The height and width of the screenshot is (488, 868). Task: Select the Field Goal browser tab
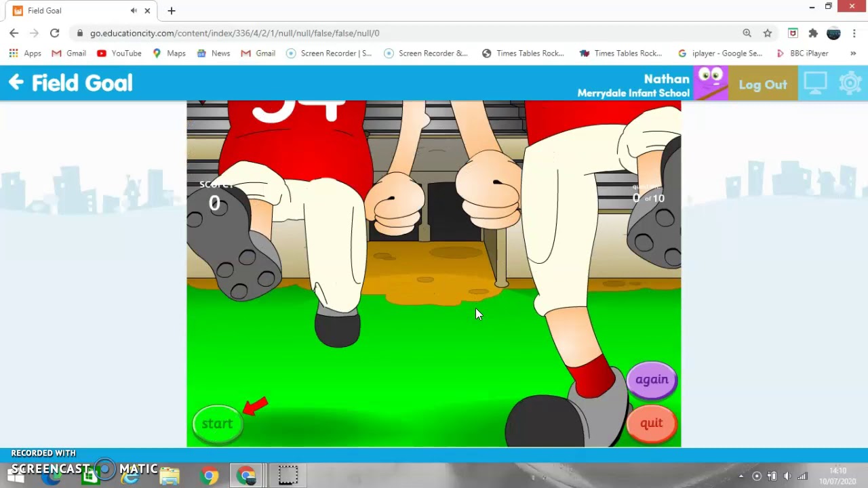(x=81, y=11)
